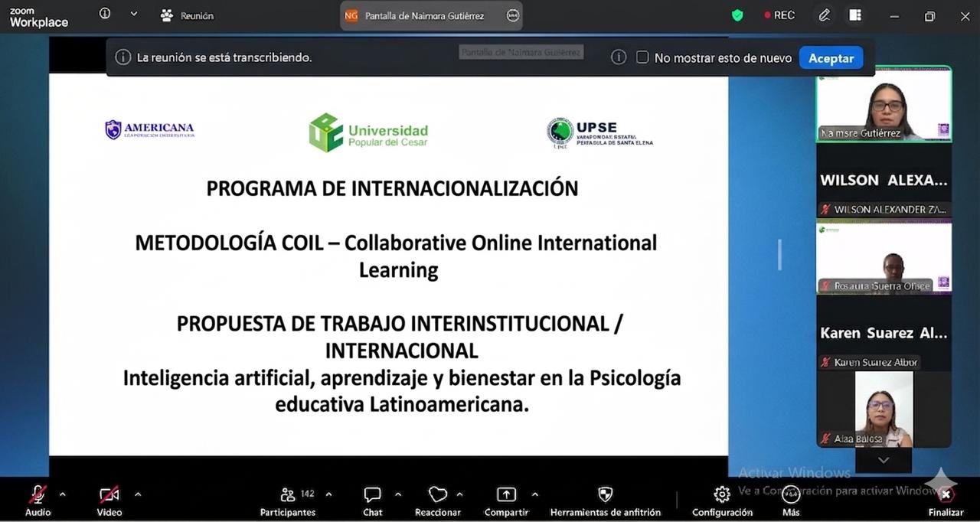The height and width of the screenshot is (522, 980).
Task: Select Rosaura Guerra Office video tile
Action: [x=884, y=257]
